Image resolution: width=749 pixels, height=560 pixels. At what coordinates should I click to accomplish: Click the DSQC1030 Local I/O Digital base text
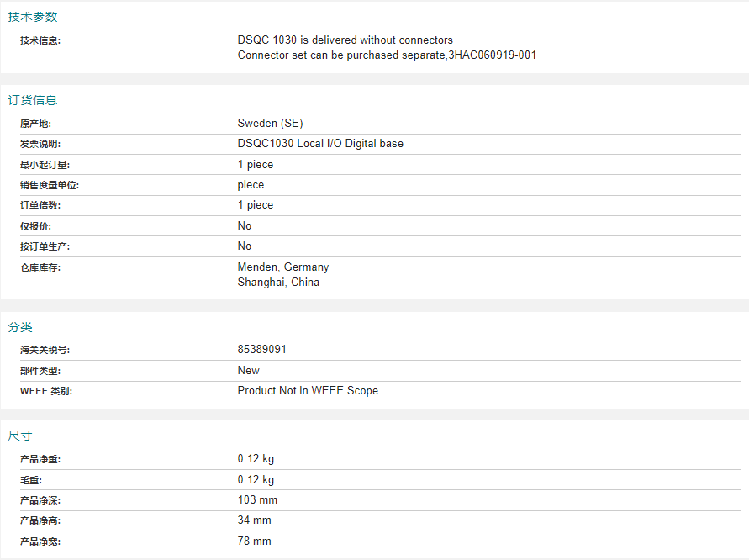(x=320, y=144)
